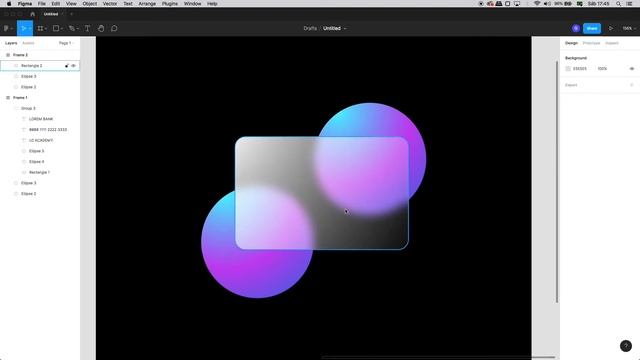Click the text icon beside LOREM BANK layer
640x360 pixels.
[x=24, y=119]
